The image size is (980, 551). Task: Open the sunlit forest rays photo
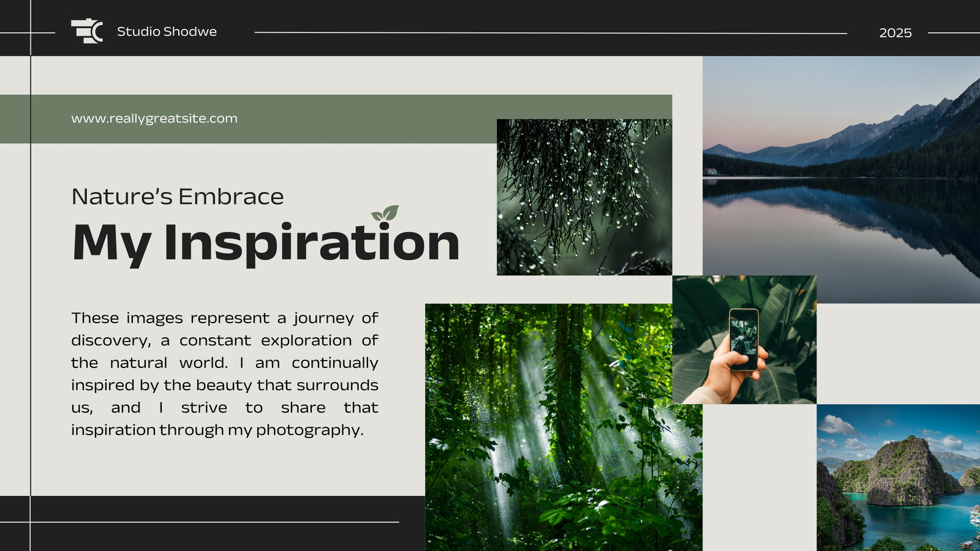tap(563, 427)
